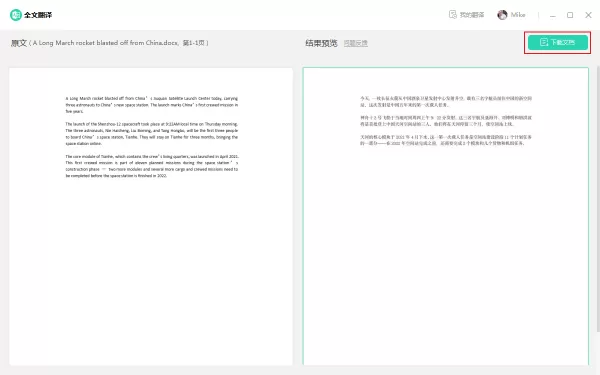Click the first paragraph of the Chinese translation
This screenshot has height=375, width=600.
click(x=446, y=101)
